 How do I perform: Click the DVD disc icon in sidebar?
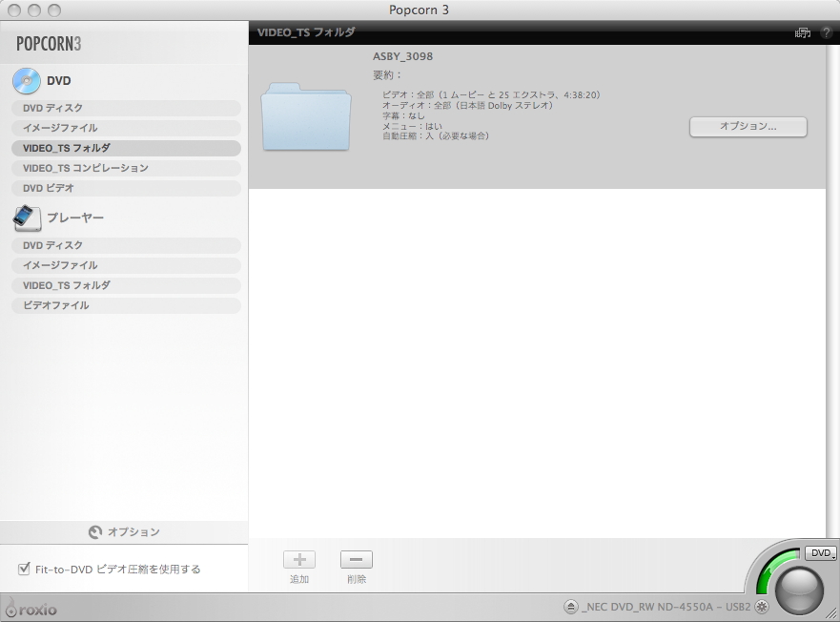tap(27, 81)
